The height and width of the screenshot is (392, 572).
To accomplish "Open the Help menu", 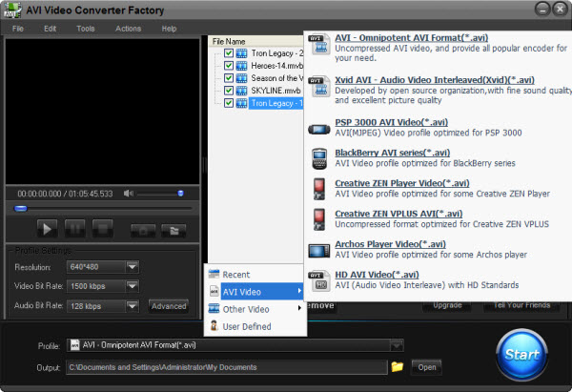I will click(x=169, y=29).
